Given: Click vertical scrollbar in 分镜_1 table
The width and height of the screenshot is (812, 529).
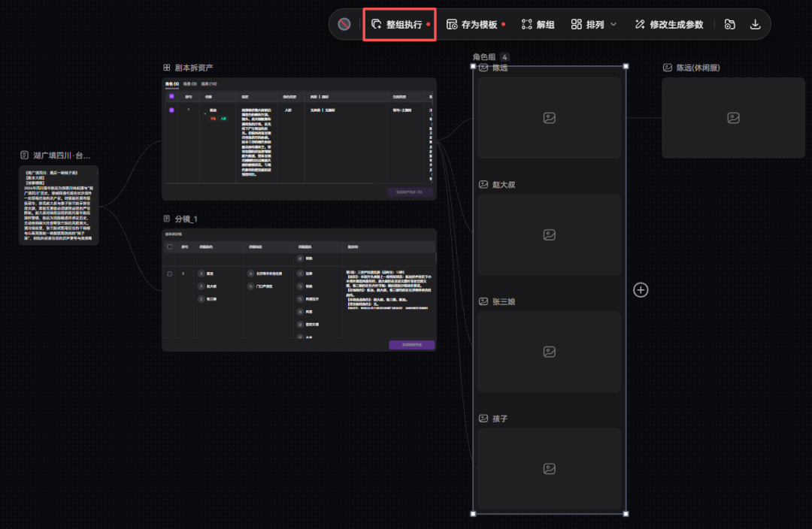Looking at the screenshot, I should click(x=435, y=257).
